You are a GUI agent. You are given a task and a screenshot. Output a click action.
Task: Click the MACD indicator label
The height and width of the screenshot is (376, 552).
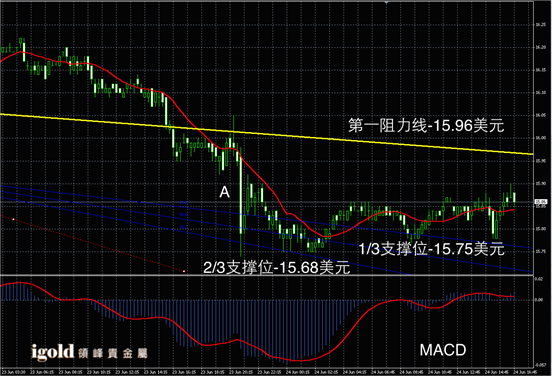coord(443,350)
